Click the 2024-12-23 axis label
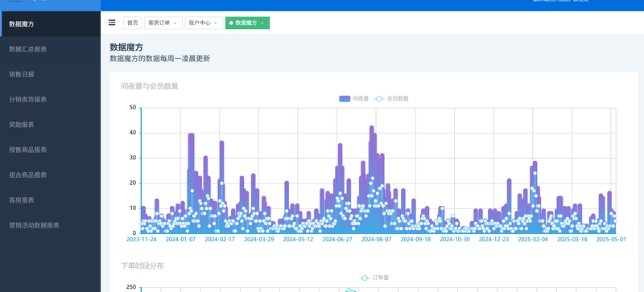644x292 pixels. pyautogui.click(x=494, y=240)
